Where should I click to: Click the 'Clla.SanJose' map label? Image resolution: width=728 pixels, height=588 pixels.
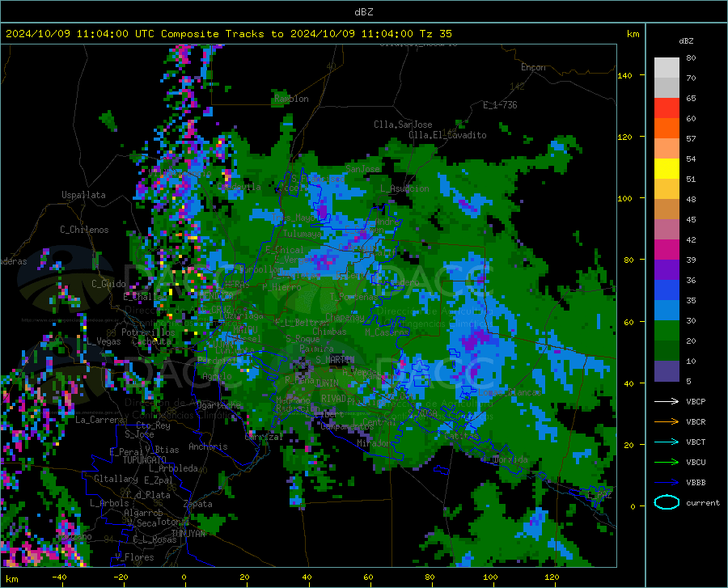pyautogui.click(x=403, y=125)
